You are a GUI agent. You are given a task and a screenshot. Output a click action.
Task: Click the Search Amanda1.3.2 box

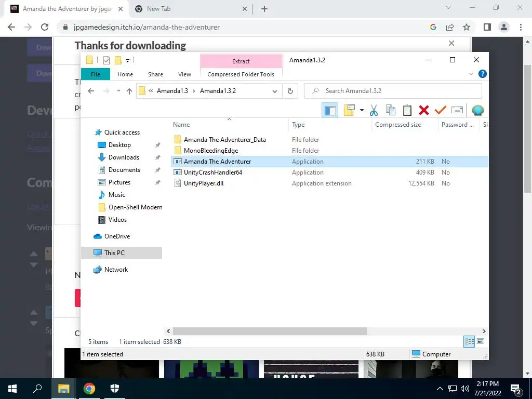393,91
